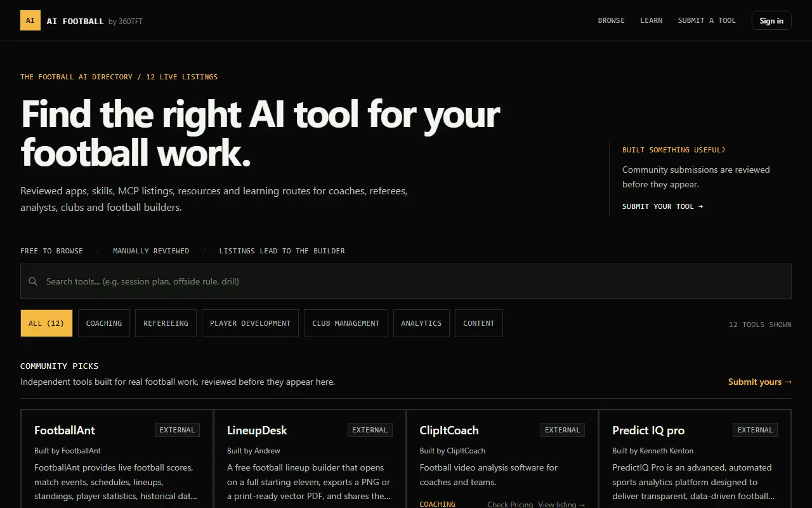Click 'by 360TFT' text in header
Viewport: 812px width, 508px height.
126,22
